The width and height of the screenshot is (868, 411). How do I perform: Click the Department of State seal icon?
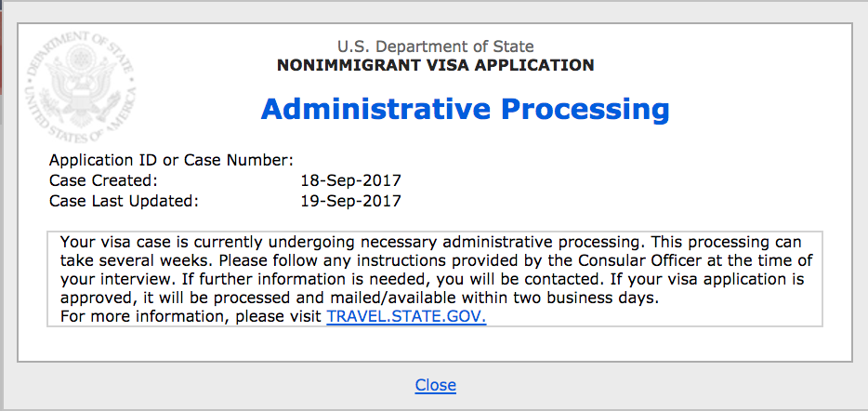(x=81, y=87)
